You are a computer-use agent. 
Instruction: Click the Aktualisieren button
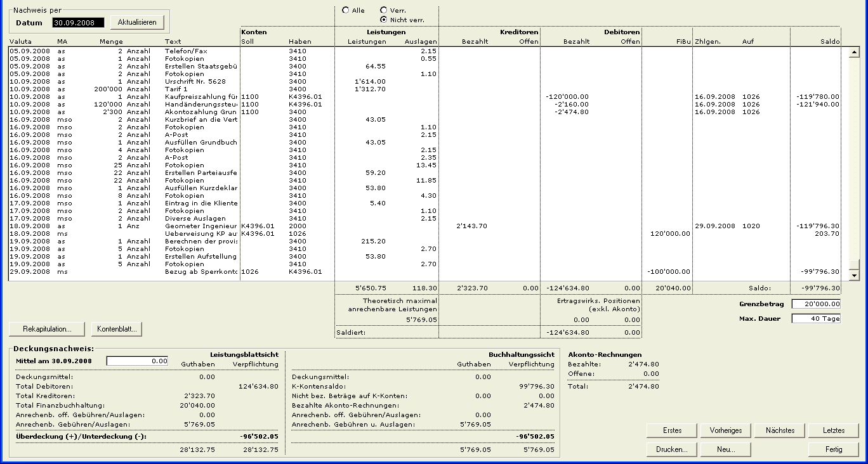click(137, 22)
